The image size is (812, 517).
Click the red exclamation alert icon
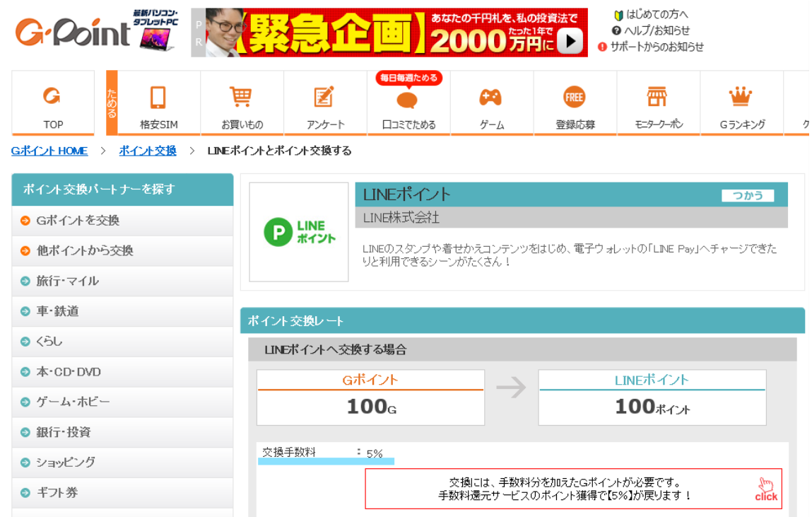click(602, 47)
